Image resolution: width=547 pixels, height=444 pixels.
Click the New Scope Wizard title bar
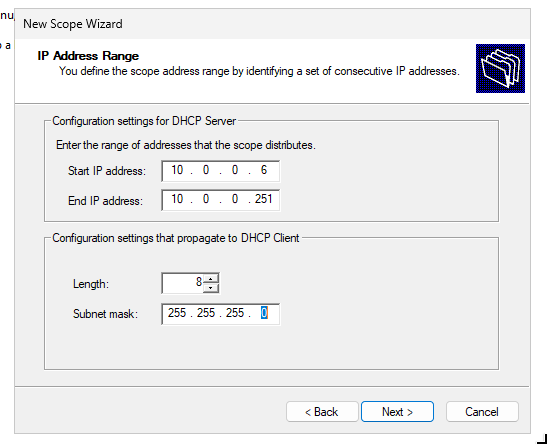272,24
